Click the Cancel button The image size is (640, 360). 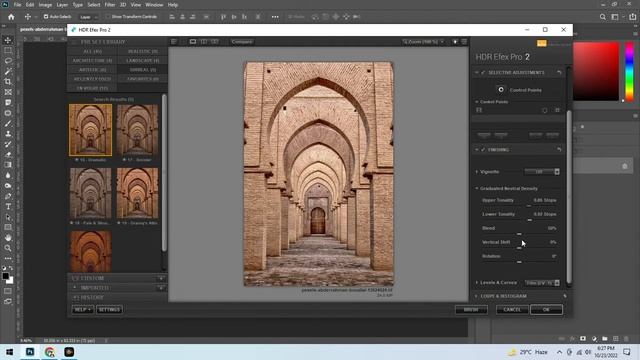[x=512, y=310]
